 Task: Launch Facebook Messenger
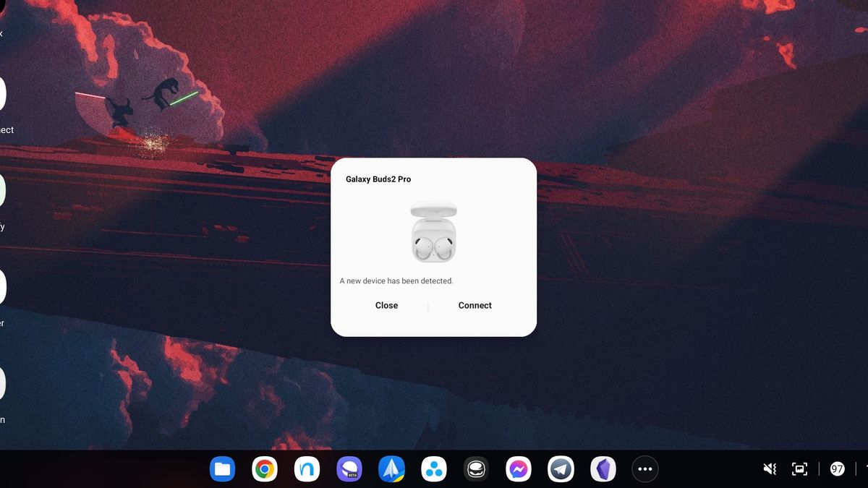(x=518, y=468)
